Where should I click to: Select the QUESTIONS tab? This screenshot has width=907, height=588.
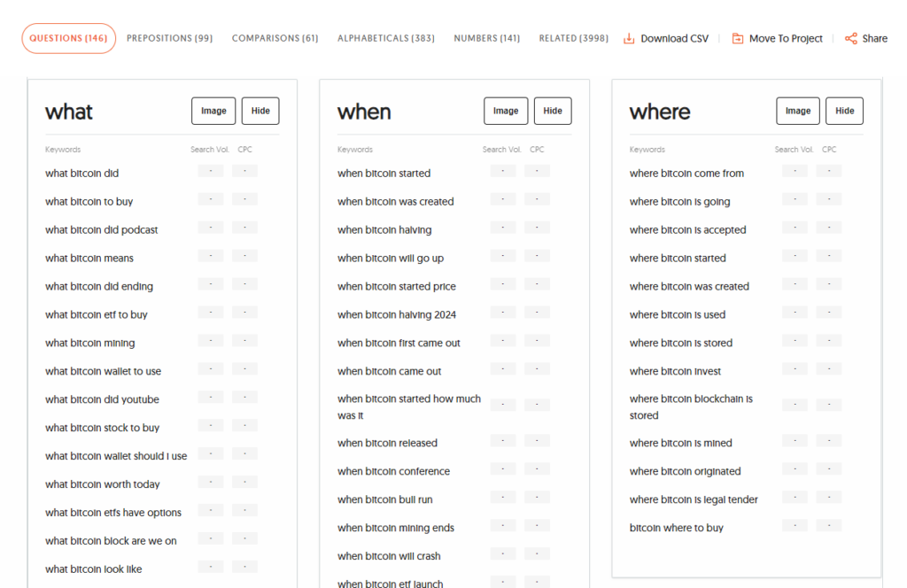pos(68,38)
